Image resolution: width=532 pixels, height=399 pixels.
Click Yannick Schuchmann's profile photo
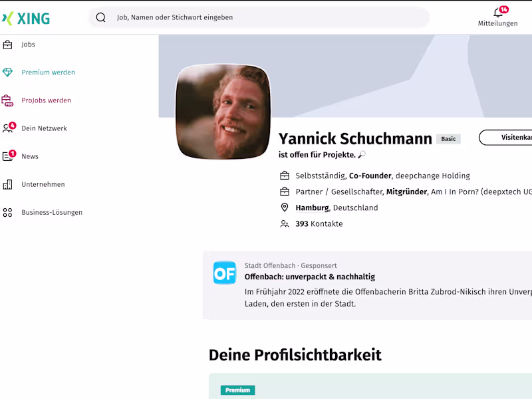pos(223,112)
